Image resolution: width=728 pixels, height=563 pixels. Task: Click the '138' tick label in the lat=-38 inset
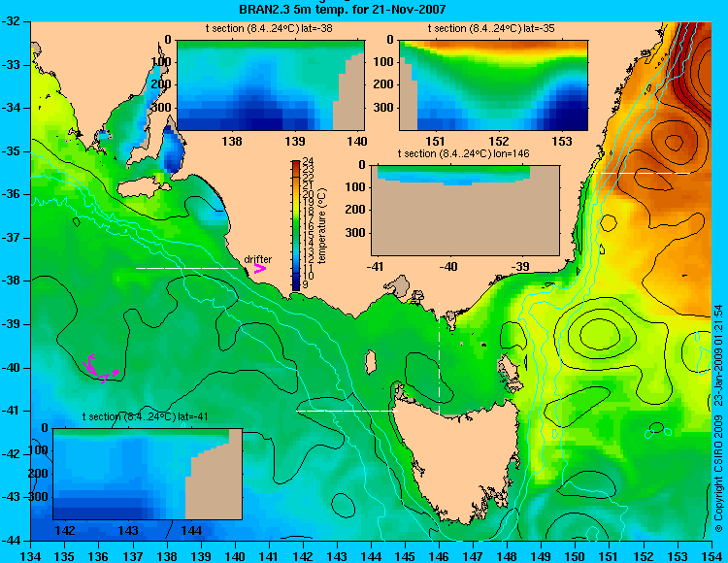click(x=232, y=141)
